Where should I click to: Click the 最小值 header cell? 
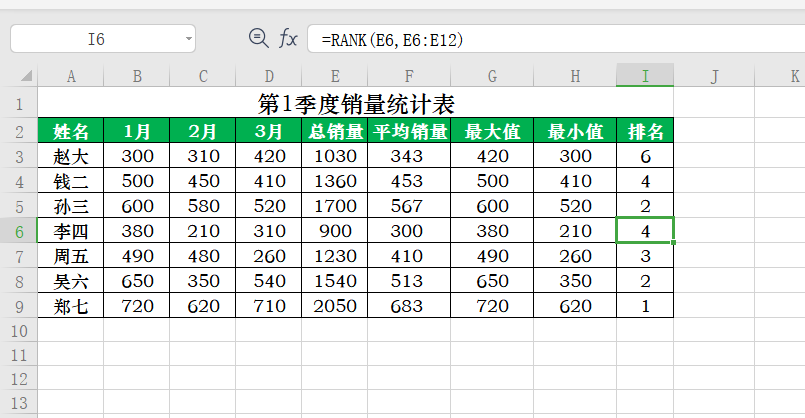575,131
